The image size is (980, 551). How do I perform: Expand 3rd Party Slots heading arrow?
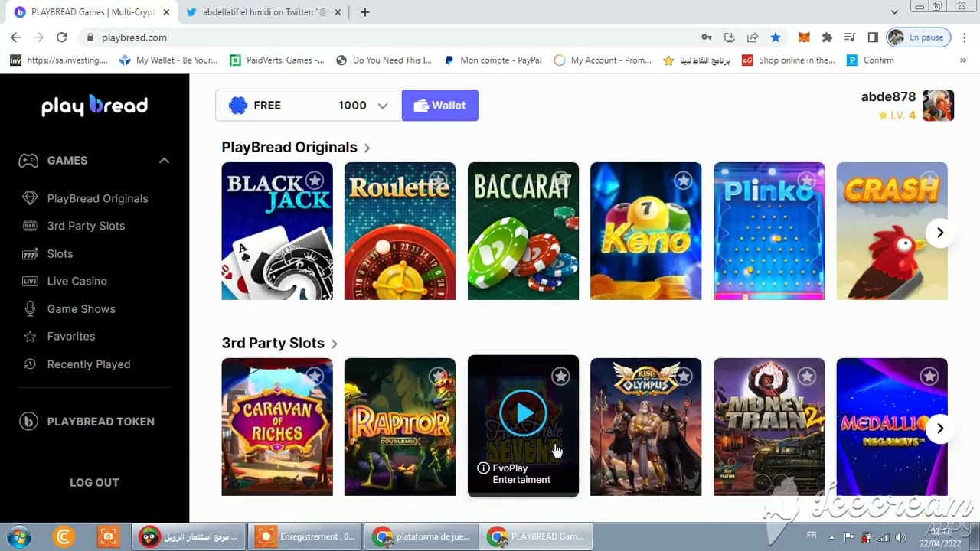[335, 344]
